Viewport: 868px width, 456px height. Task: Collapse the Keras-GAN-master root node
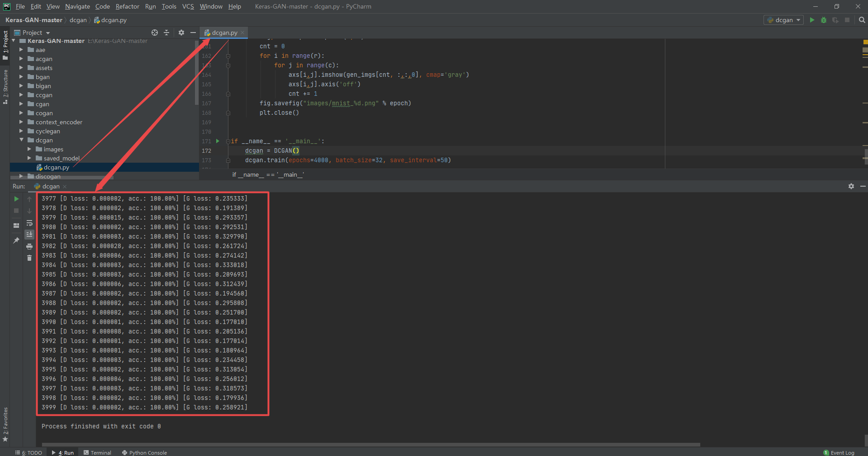click(14, 41)
